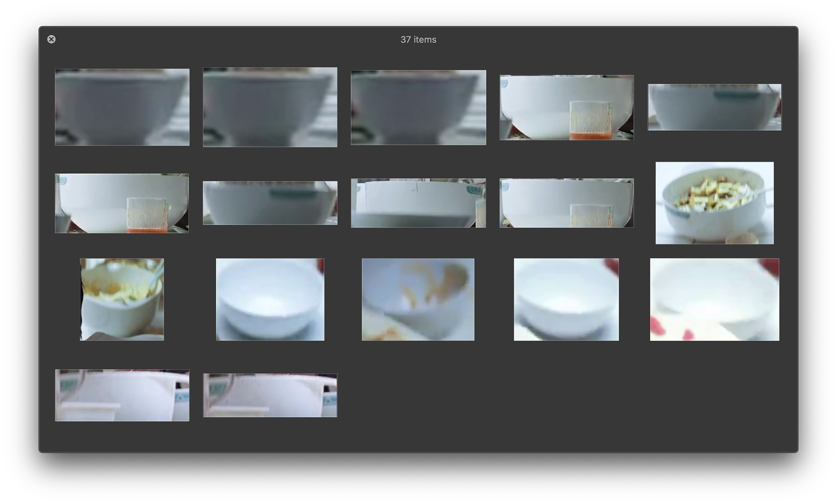Select the '37 items' title text
The image size is (837, 504).
click(x=418, y=40)
